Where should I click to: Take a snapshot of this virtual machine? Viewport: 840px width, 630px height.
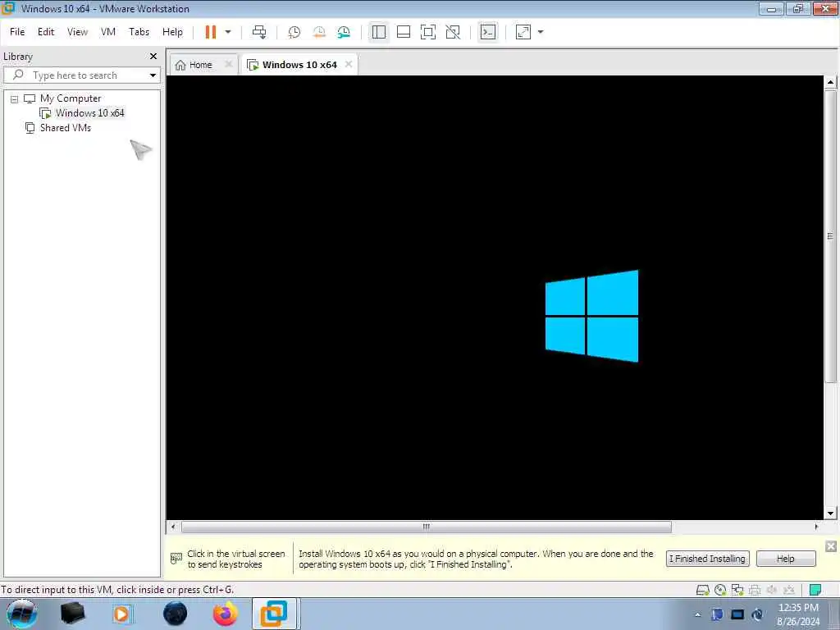294,32
